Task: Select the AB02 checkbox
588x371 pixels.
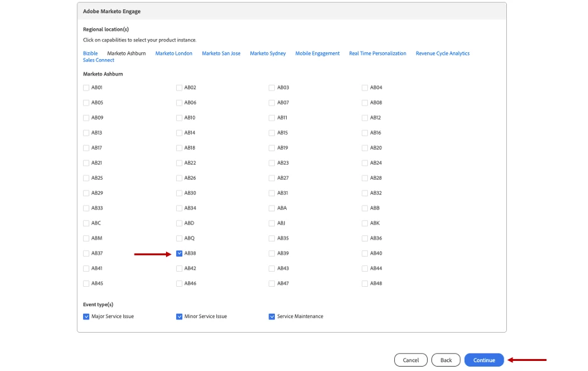Action: [x=179, y=88]
